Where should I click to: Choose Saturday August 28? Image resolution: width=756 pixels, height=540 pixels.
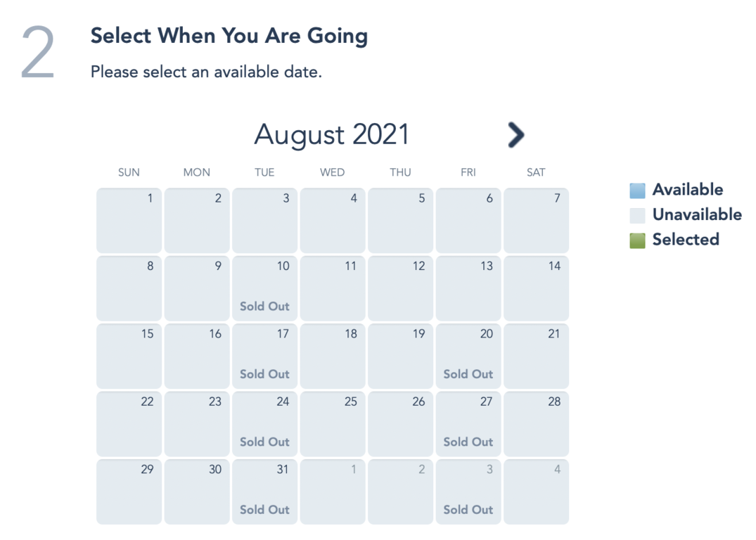[536, 424]
